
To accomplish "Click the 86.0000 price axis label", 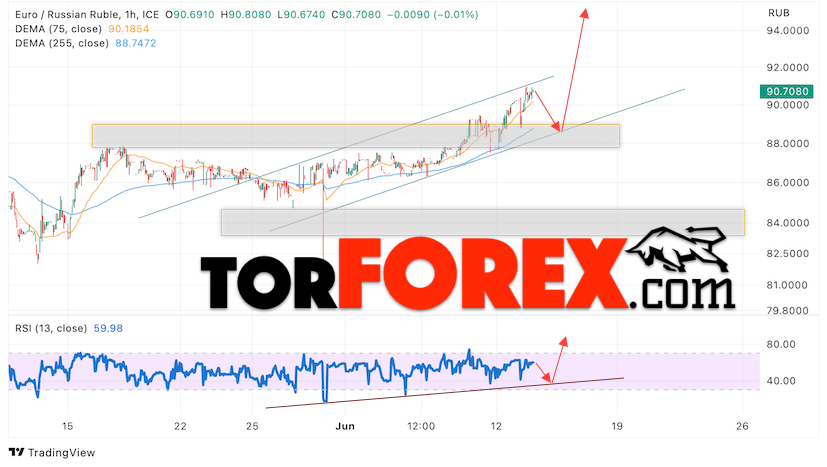I will point(787,183).
